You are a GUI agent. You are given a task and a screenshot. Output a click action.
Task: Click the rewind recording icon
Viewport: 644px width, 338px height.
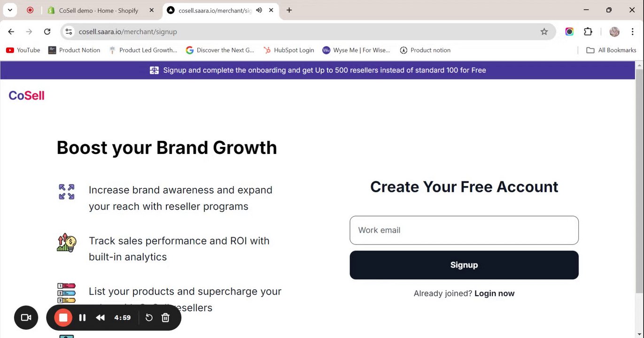(x=100, y=318)
